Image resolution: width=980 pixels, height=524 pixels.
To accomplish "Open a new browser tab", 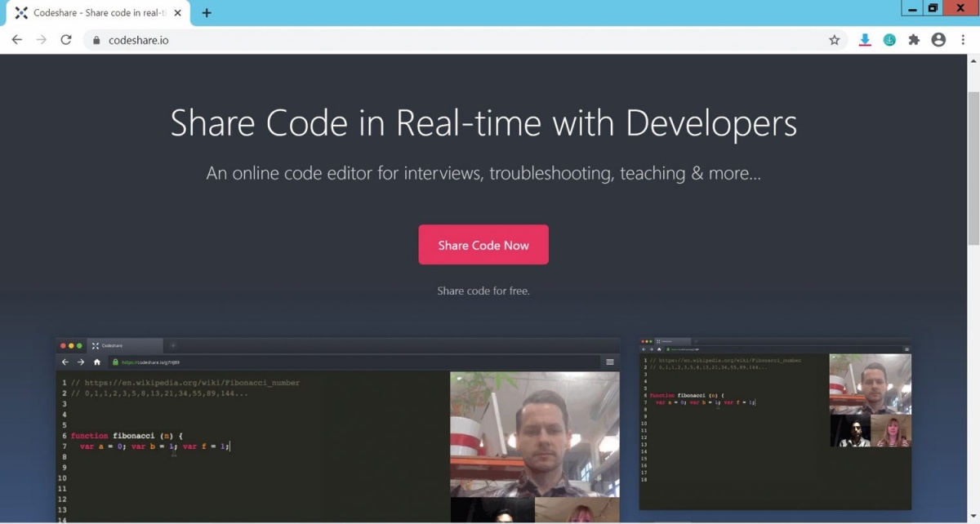I will pos(207,13).
